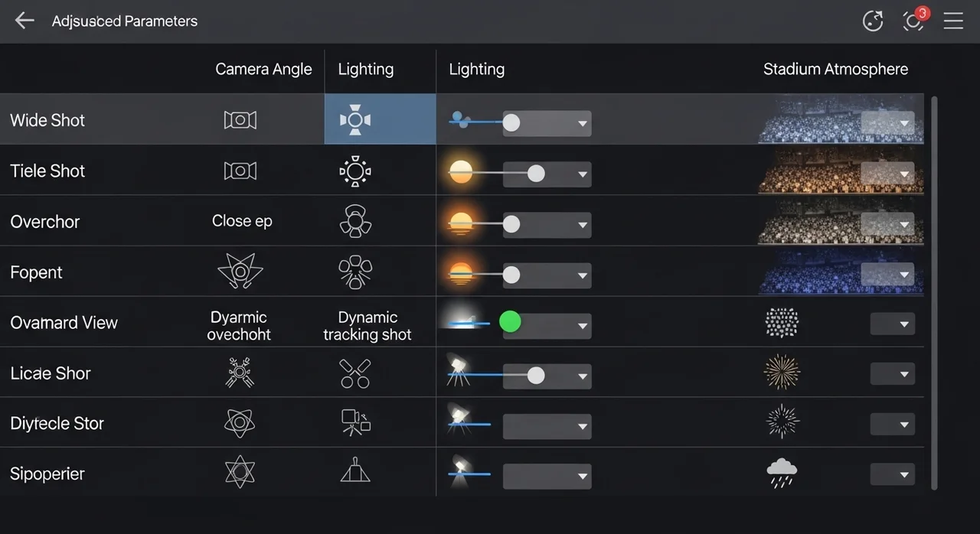Select the highlighted light icon in Wide Shot row
This screenshot has height=534, width=980.
354,120
